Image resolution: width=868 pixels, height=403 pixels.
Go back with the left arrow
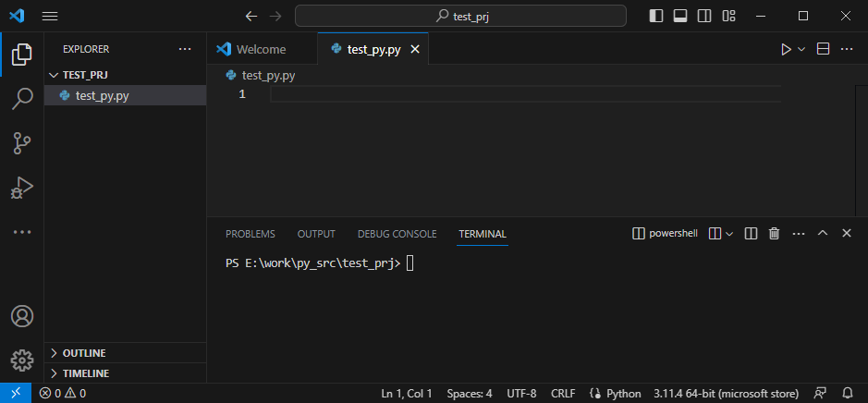click(251, 16)
